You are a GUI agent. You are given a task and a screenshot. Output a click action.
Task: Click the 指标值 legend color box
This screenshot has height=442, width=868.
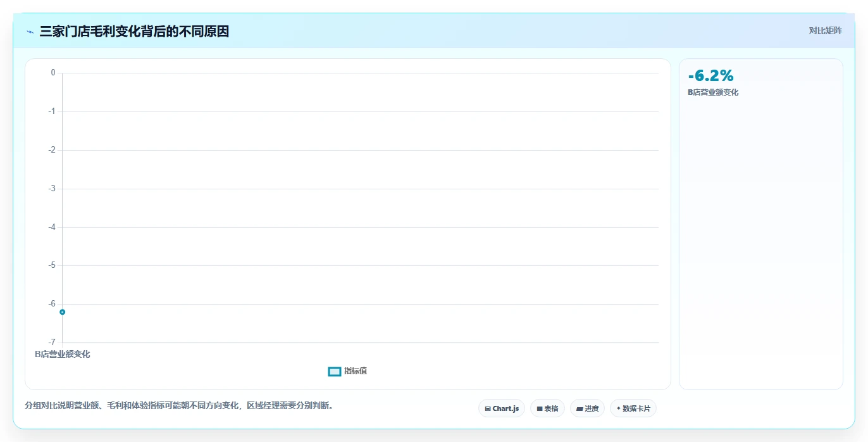click(335, 371)
